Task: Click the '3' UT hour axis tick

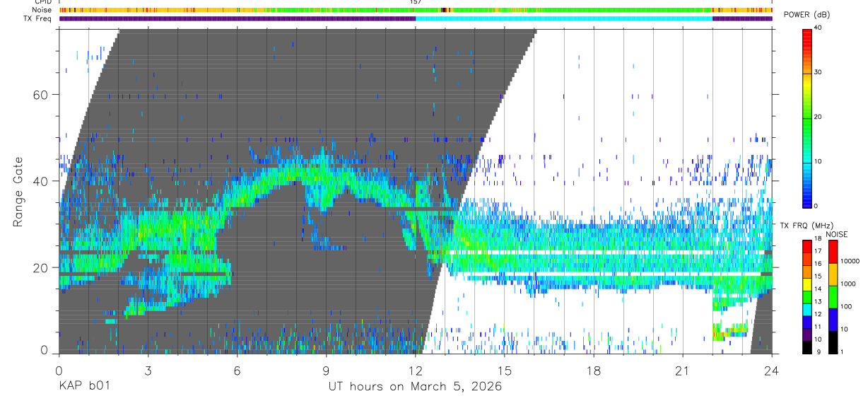Action: point(148,370)
